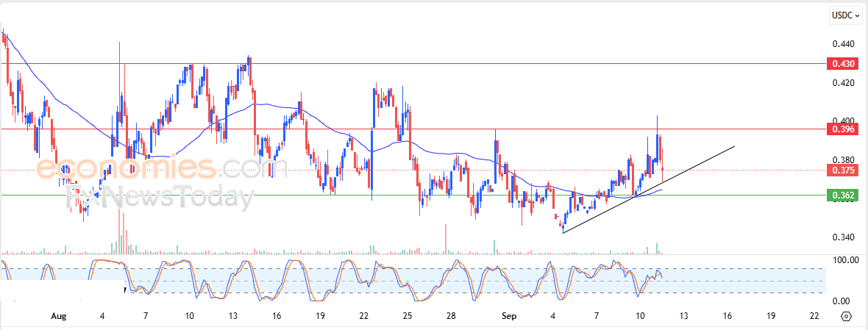This screenshot has width=868, height=330.
Task: Open chart settings hexagon icon
Action: (846, 316)
